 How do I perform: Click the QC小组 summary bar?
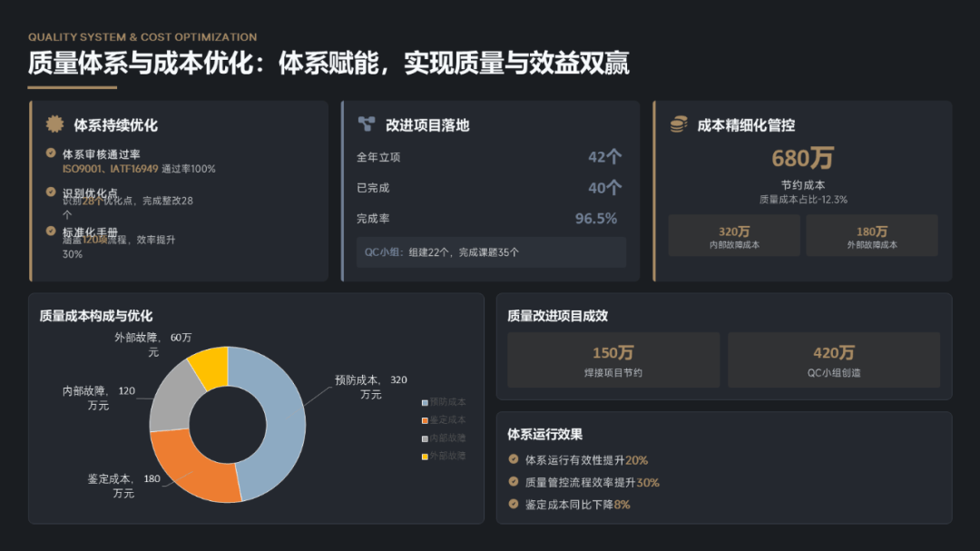point(491,252)
